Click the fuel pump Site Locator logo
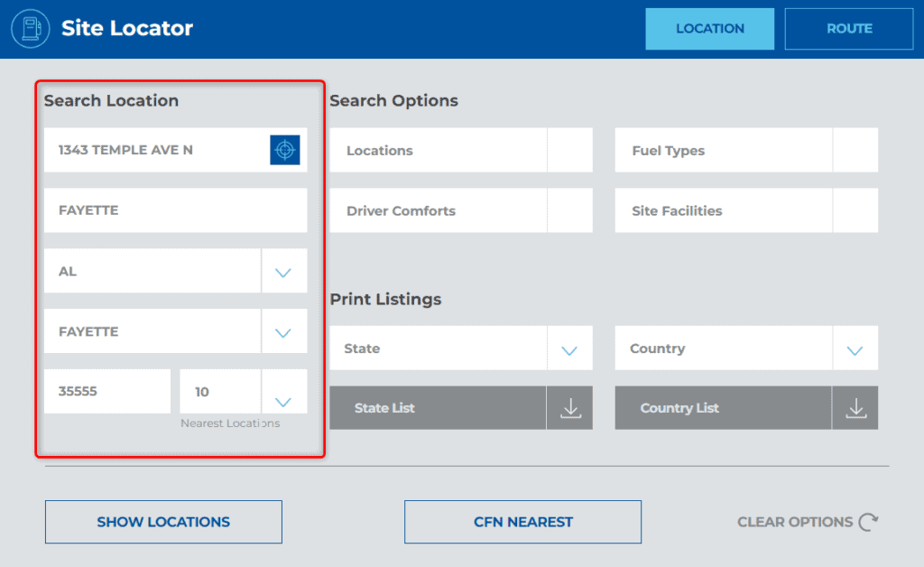The height and width of the screenshot is (567, 924). click(31, 28)
